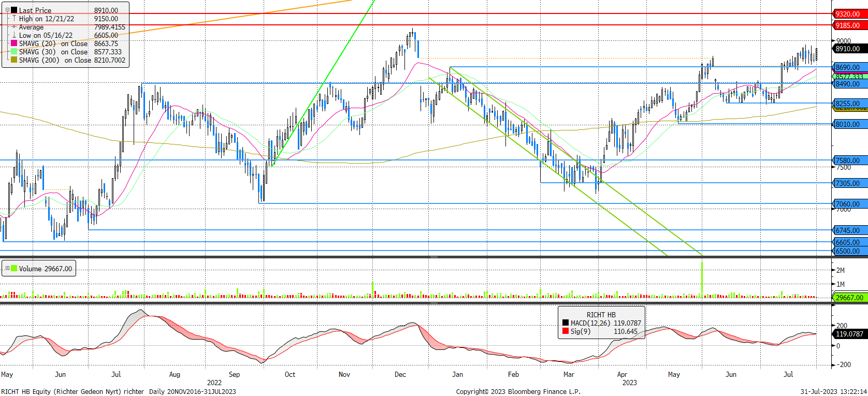Click the 2022 year label on axis
This screenshot has height=396, width=868.
[x=214, y=383]
